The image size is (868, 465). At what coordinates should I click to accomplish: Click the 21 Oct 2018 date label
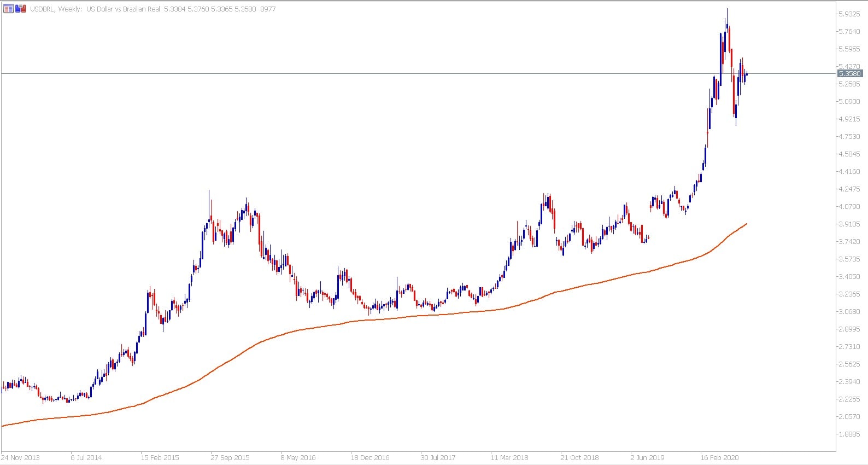coord(579,458)
